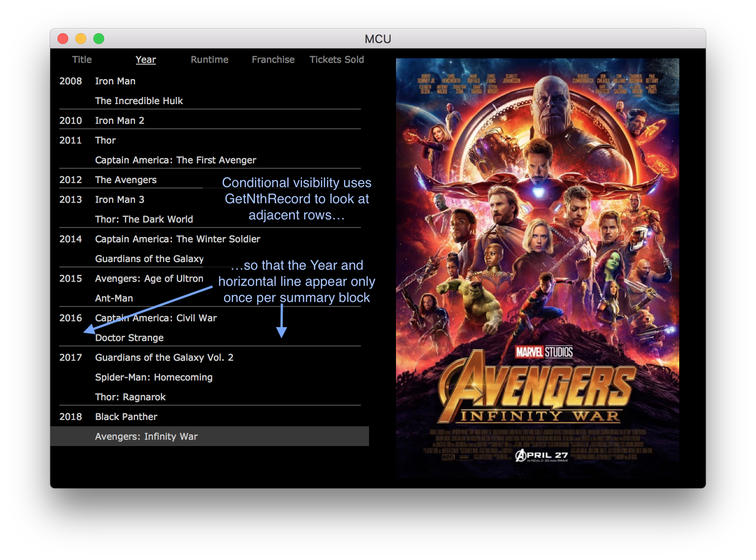
Task: Click the Avengers: Infinity War movie poster
Action: 537,267
